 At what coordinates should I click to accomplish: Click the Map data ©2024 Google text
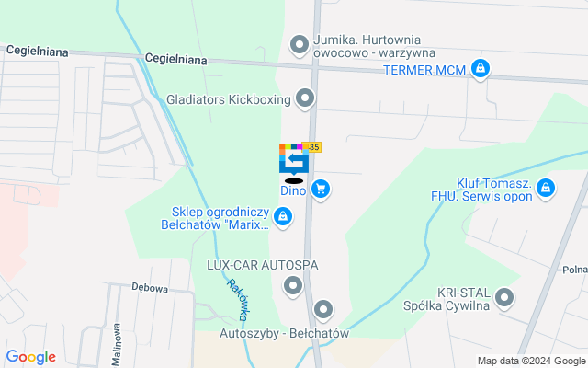531,362
